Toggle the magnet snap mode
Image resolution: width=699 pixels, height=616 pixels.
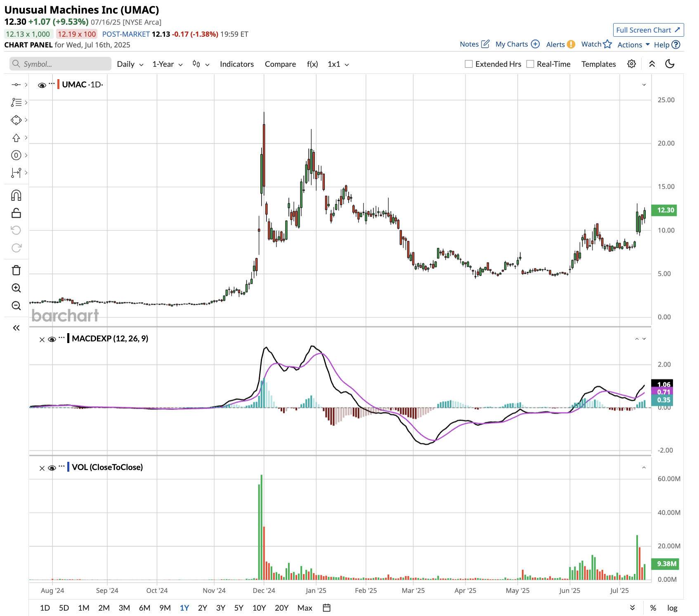coord(16,195)
